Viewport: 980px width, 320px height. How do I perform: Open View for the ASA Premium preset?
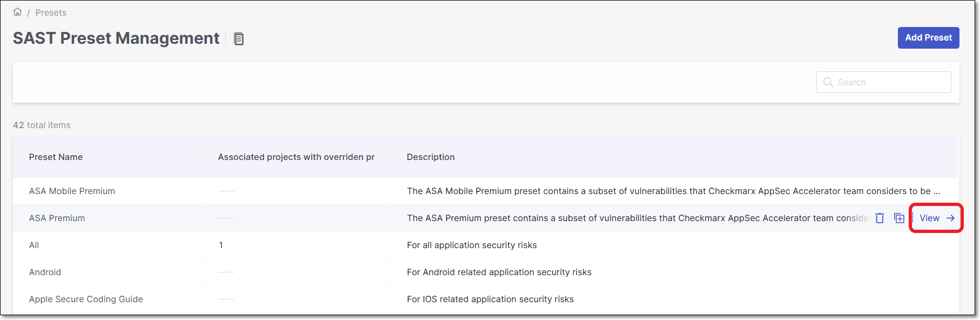pos(936,218)
